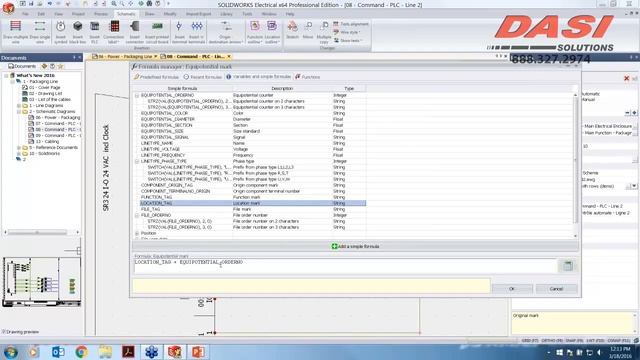640x360 pixels.
Task: Switch to Variables and simple formulas tab
Action: coord(258,77)
